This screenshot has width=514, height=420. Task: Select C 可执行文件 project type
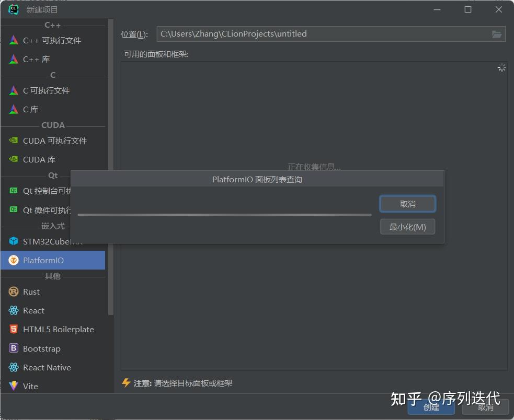(53, 90)
